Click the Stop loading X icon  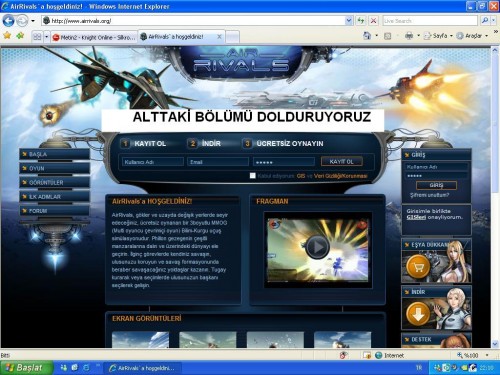point(374,21)
